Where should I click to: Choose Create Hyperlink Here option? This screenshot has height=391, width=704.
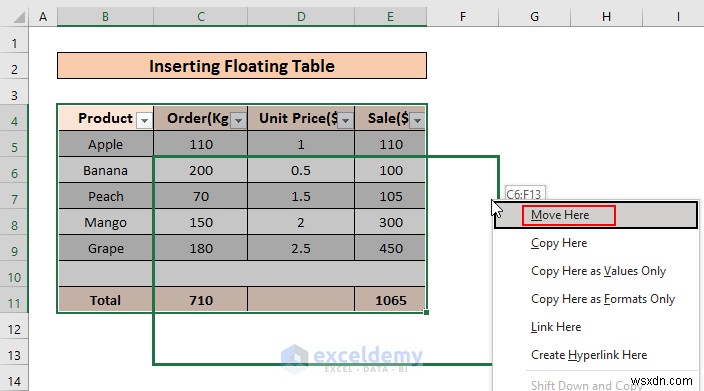(596, 355)
